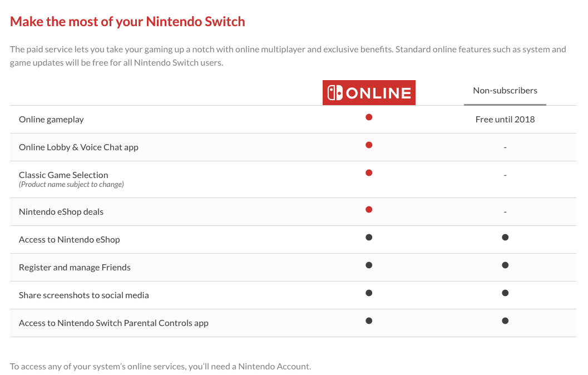This screenshot has height=375, width=588.
Task: Click the red dot for Online gameplay
Action: point(369,117)
